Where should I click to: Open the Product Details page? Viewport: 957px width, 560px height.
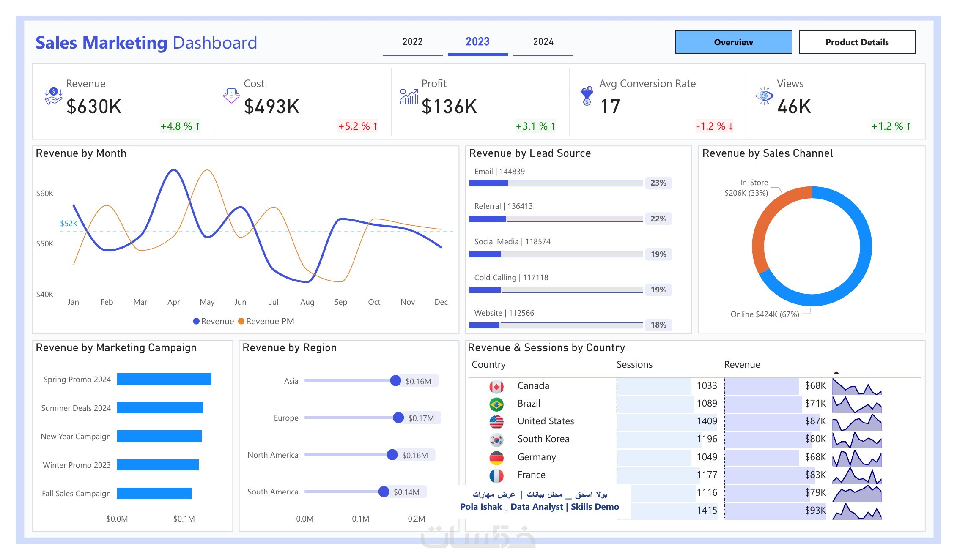[857, 42]
